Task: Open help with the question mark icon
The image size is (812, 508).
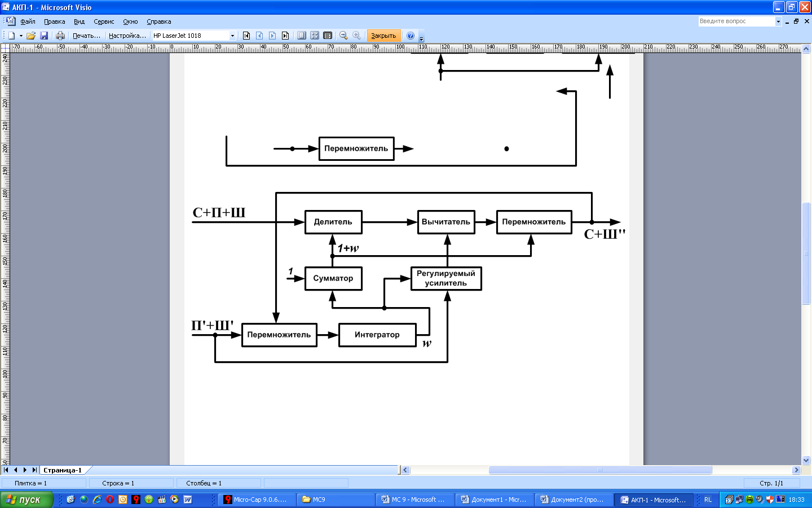Action: 411,36
